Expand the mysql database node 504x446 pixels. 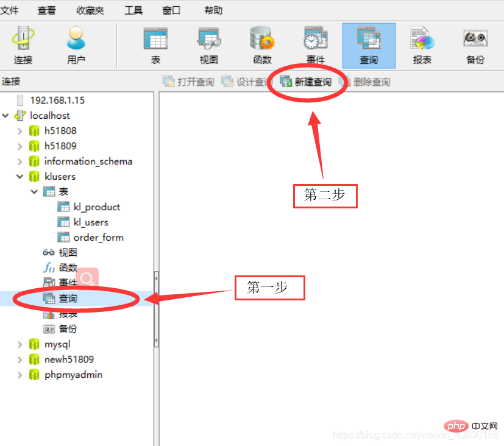(x=20, y=344)
